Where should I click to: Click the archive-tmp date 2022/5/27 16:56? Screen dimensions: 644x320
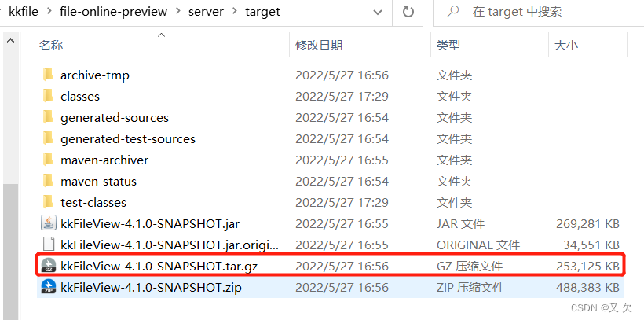tap(342, 75)
